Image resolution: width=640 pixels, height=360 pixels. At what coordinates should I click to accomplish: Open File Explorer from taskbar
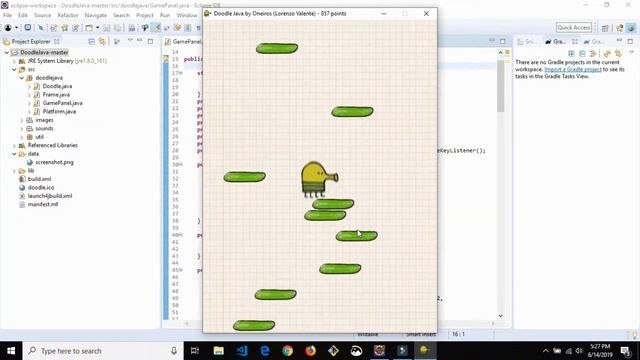point(219,351)
